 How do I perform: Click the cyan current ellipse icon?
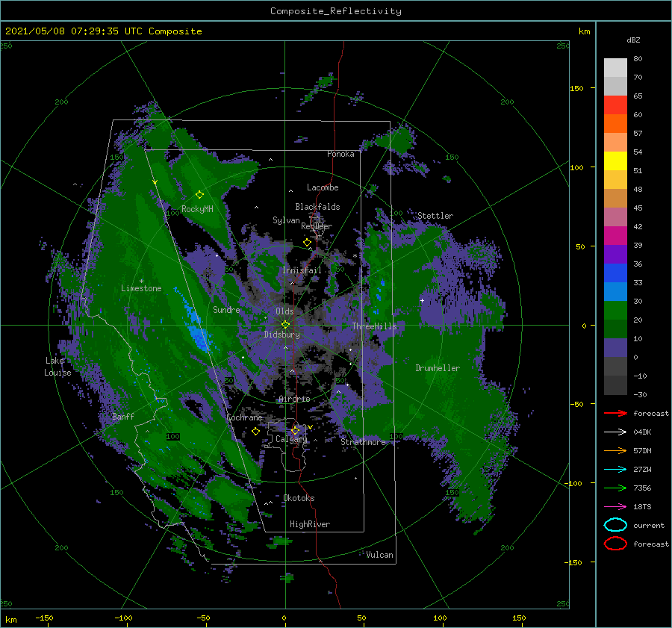[615, 525]
